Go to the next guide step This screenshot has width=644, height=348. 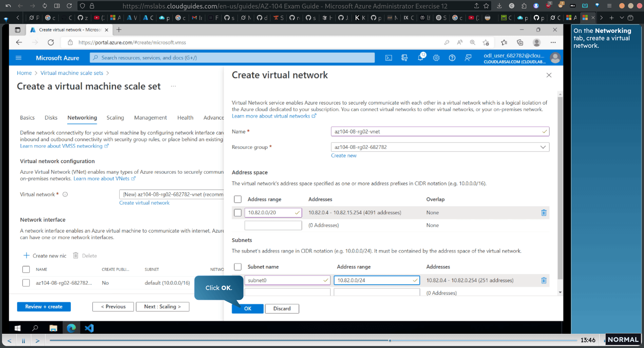point(38,341)
